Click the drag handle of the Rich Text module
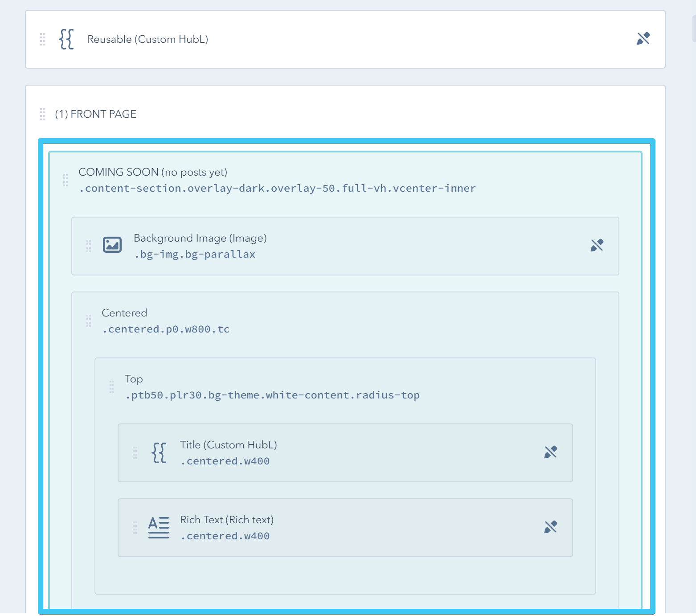696x616 pixels. 135,528
